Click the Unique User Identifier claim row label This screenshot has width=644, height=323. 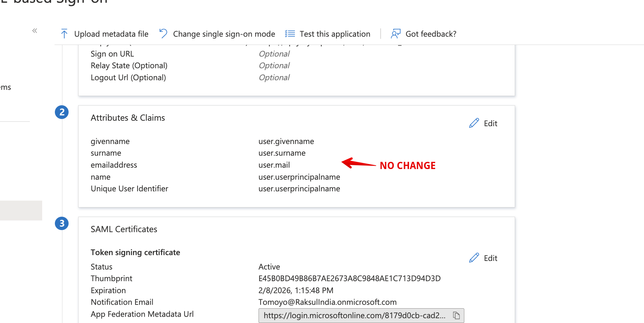tap(129, 189)
